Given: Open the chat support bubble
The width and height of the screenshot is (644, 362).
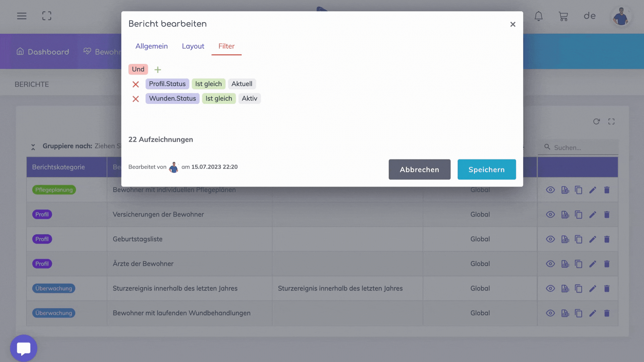Looking at the screenshot, I should (x=23, y=348).
